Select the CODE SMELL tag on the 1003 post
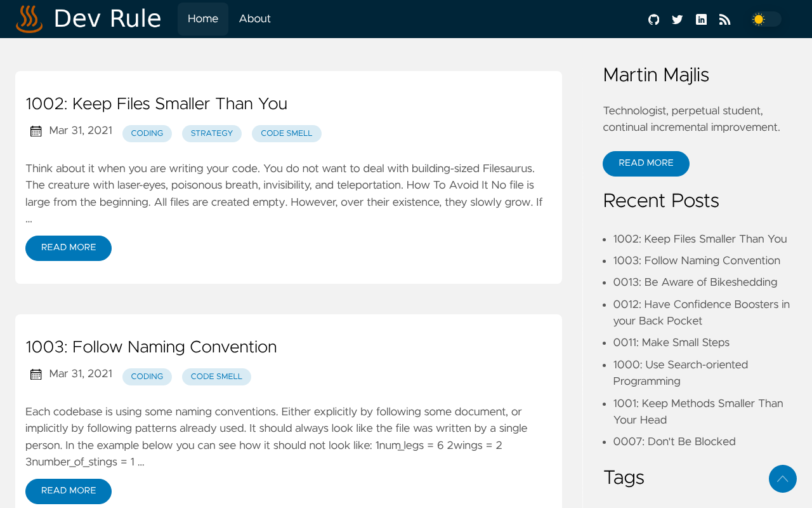 point(216,377)
